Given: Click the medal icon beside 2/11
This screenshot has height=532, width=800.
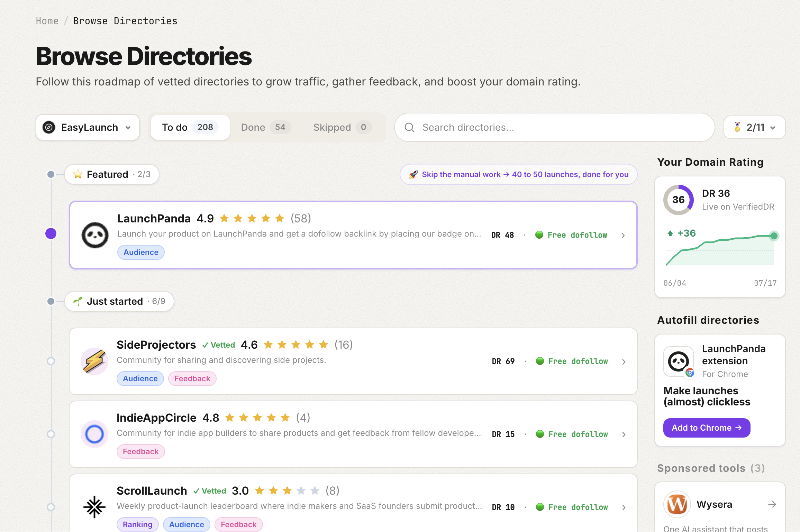Looking at the screenshot, I should [x=737, y=127].
